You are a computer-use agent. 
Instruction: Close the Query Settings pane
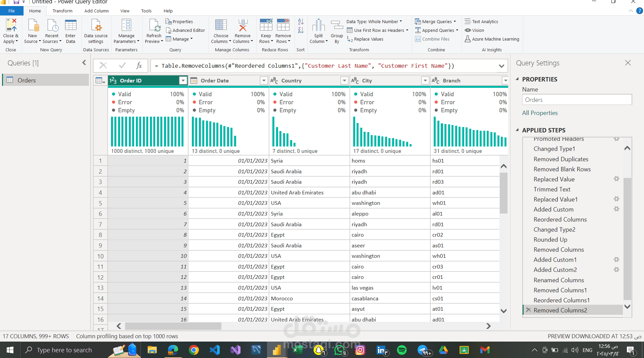(x=628, y=63)
